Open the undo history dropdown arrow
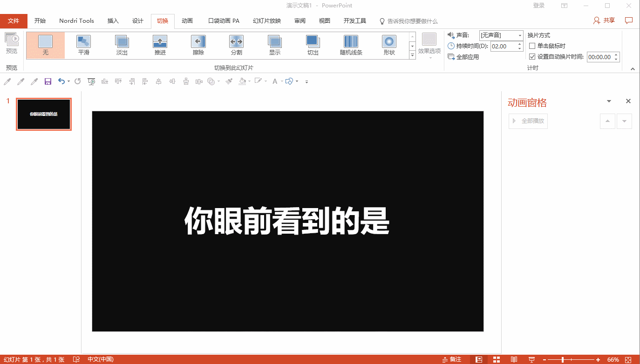The width and height of the screenshot is (640, 364). [68, 81]
